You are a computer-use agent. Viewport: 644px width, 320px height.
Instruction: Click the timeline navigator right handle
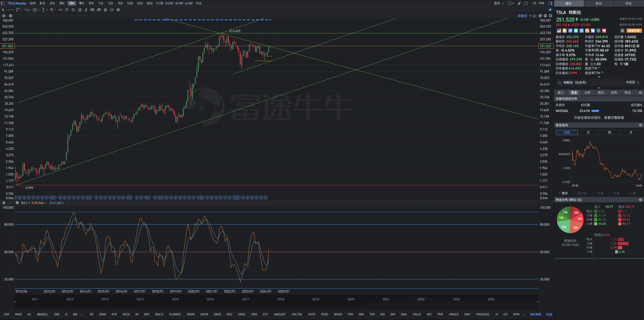(x=537, y=302)
